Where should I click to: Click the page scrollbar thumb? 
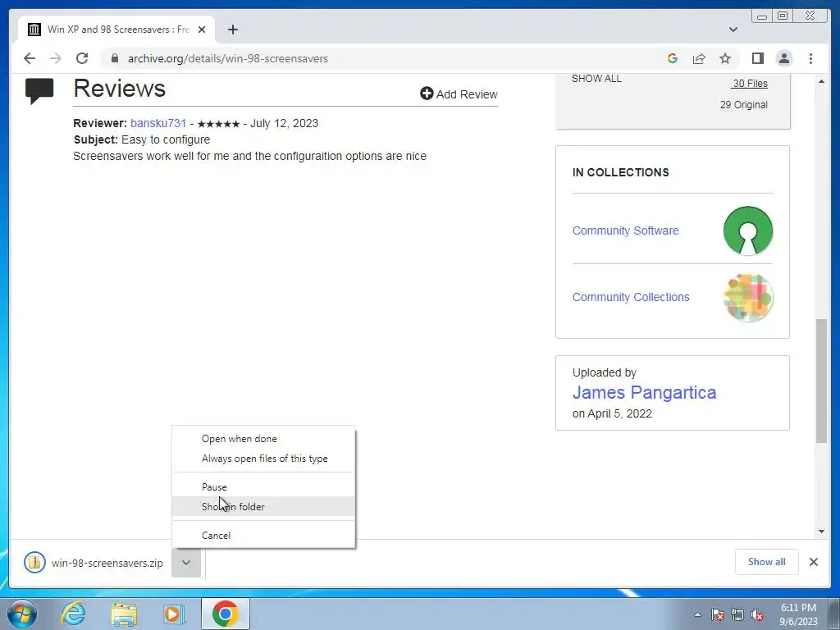coord(821,381)
